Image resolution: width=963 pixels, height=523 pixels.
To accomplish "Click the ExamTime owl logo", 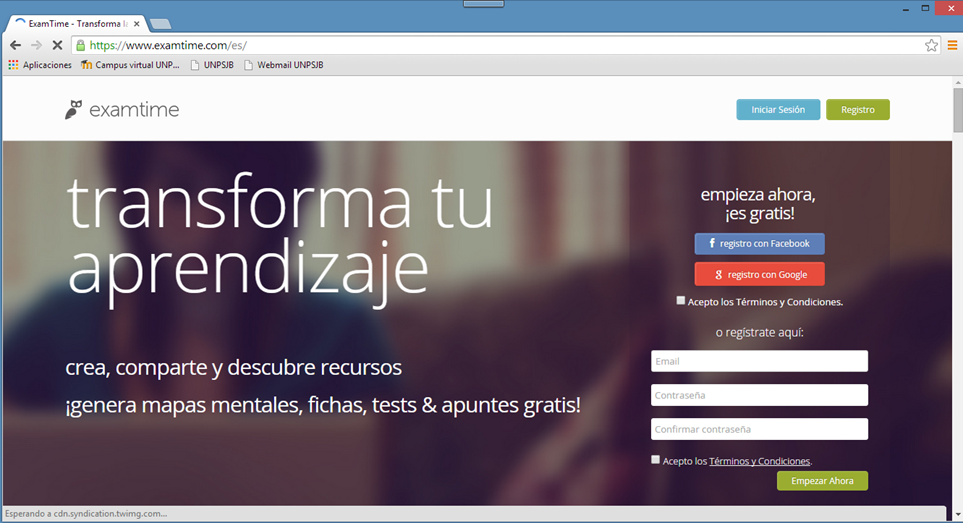I will tap(73, 110).
